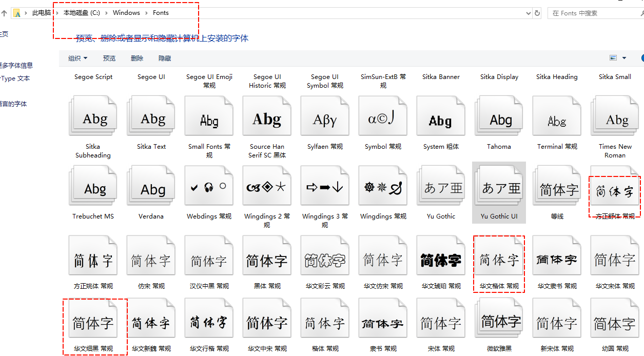The width and height of the screenshot is (644, 356).
Task: Click the Fonts breadcrumb segment
Action: (161, 13)
